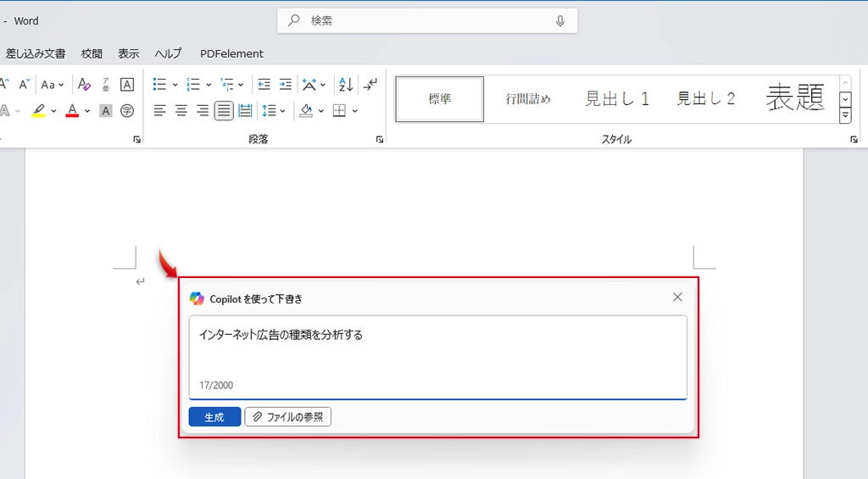
Task: Click the 検索 search box
Action: click(427, 20)
